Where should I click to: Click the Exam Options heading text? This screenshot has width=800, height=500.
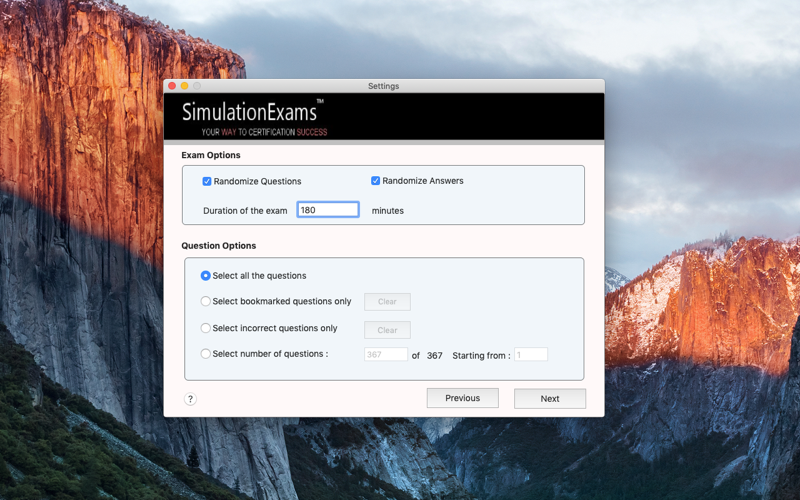click(211, 155)
